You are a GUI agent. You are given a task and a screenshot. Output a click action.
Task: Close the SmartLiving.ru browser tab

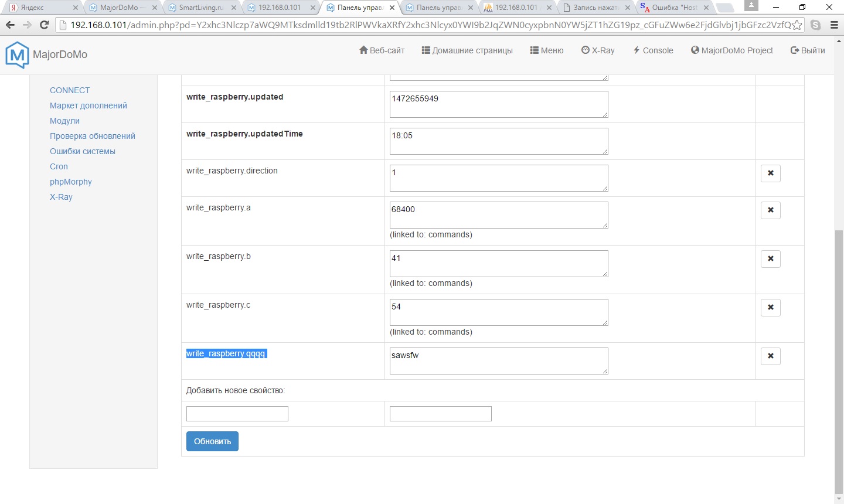coord(234,8)
